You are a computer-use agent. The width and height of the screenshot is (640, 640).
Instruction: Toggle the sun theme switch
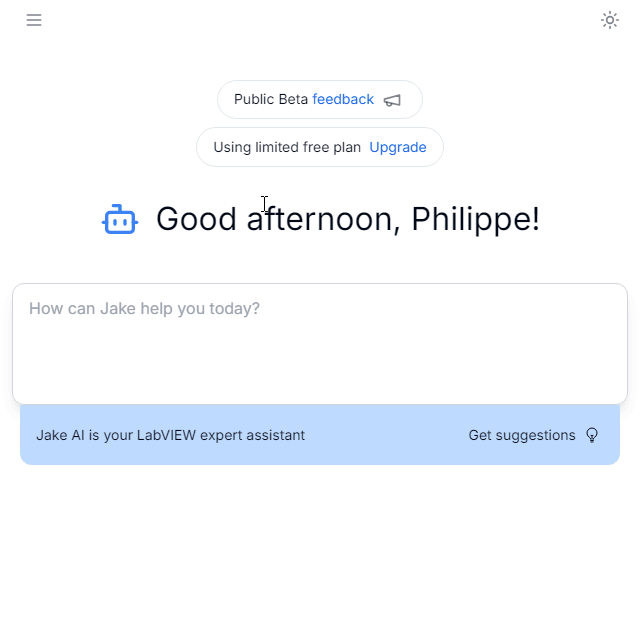click(610, 20)
